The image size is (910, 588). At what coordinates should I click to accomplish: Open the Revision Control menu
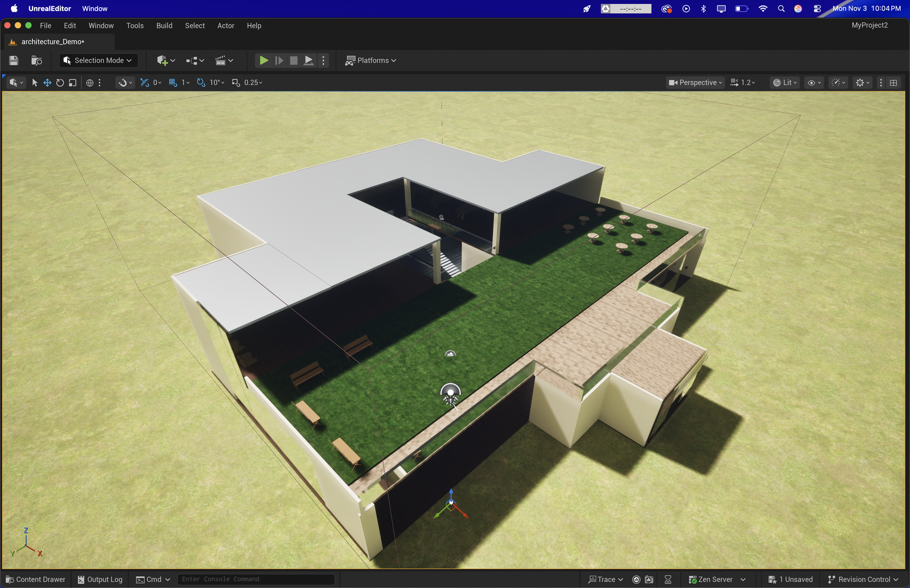click(x=863, y=579)
